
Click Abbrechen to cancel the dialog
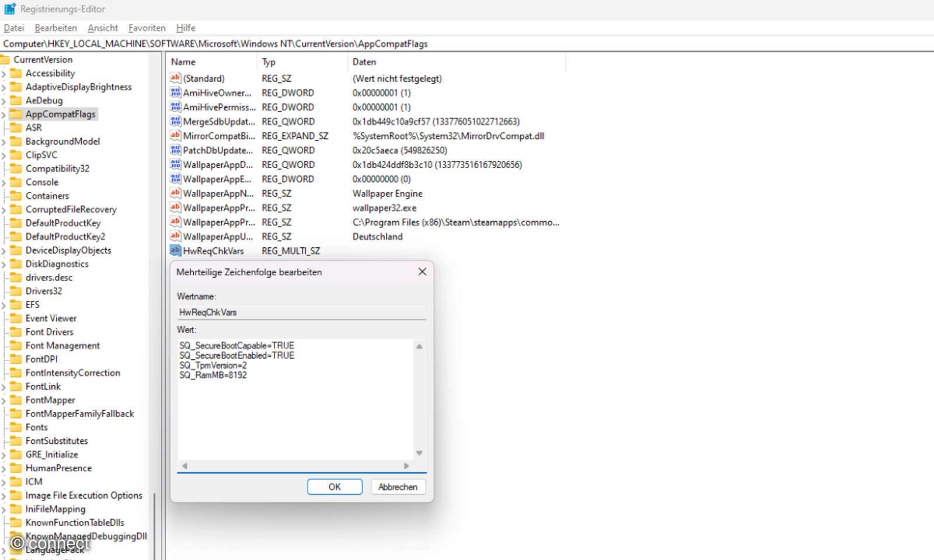(398, 487)
